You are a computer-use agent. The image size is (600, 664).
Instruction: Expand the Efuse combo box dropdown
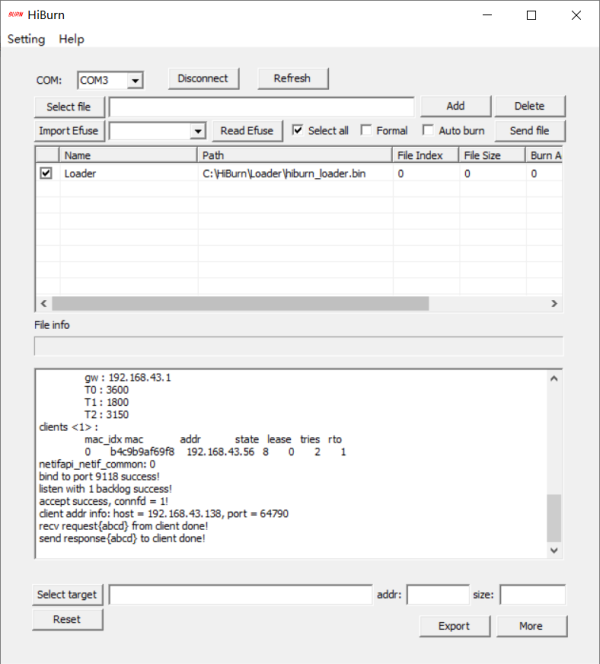(x=198, y=131)
